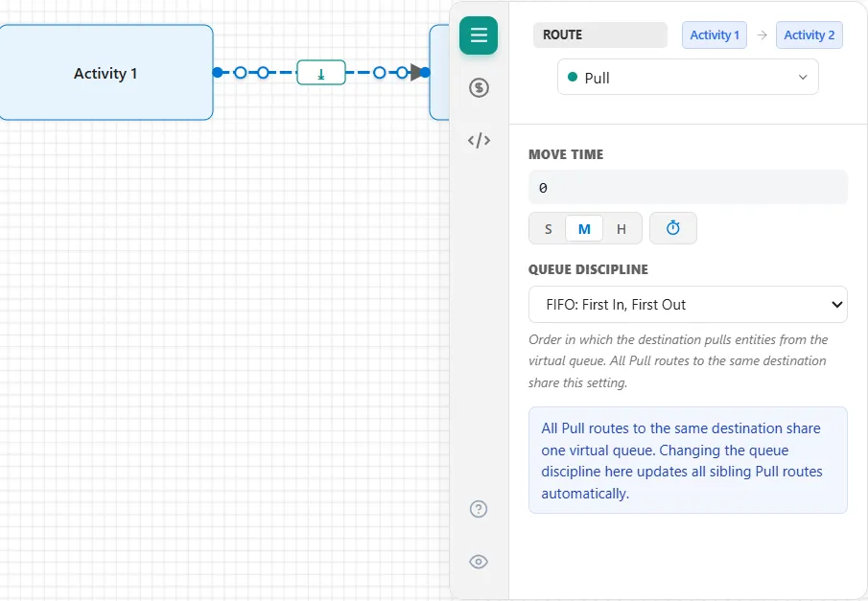Open the code editor brackets icon
Viewport: 868px width, 601px height.
tap(479, 141)
